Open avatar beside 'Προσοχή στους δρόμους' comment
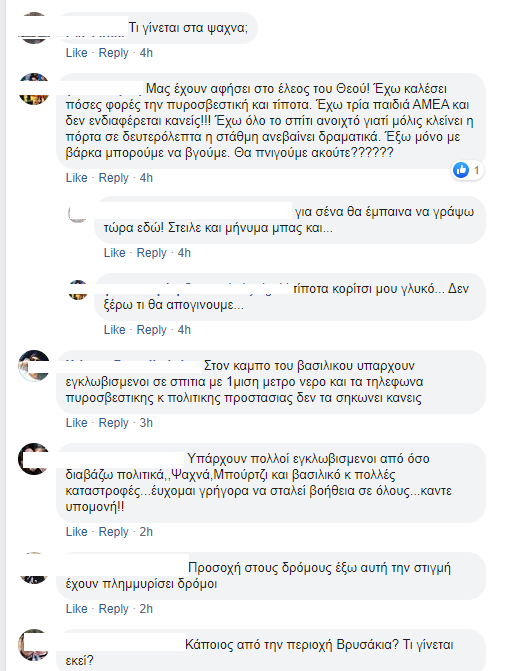 click(x=34, y=568)
